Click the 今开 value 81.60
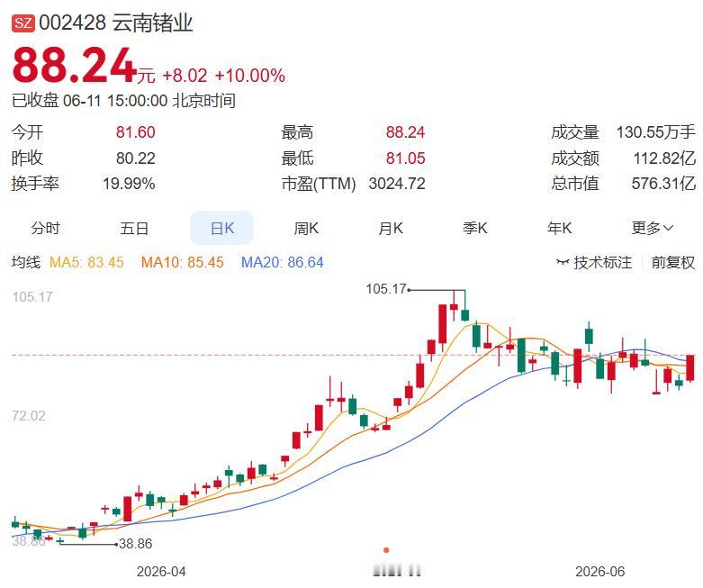Image resolution: width=703 pixels, height=588 pixels. pyautogui.click(x=135, y=132)
